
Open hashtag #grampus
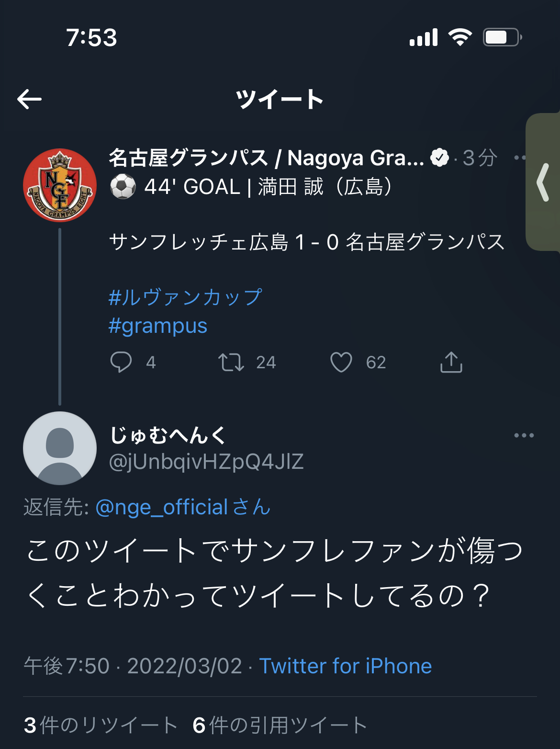(158, 326)
